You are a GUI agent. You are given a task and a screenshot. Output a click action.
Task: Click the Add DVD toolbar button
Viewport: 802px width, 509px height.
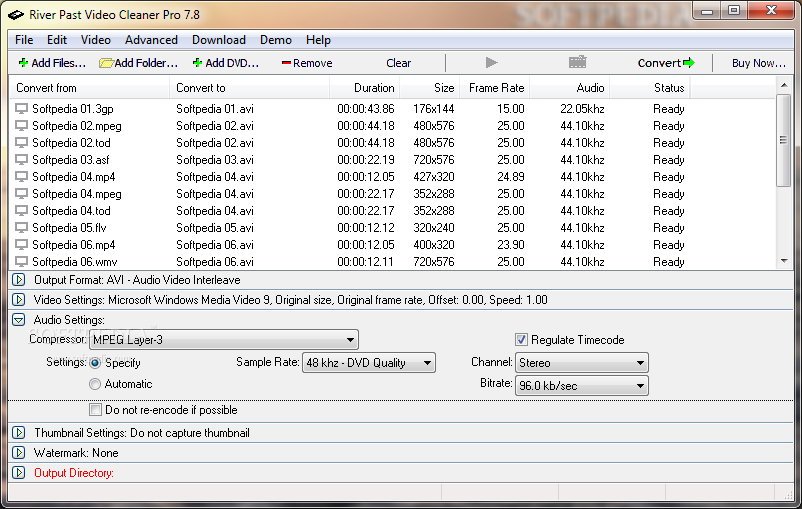[226, 63]
